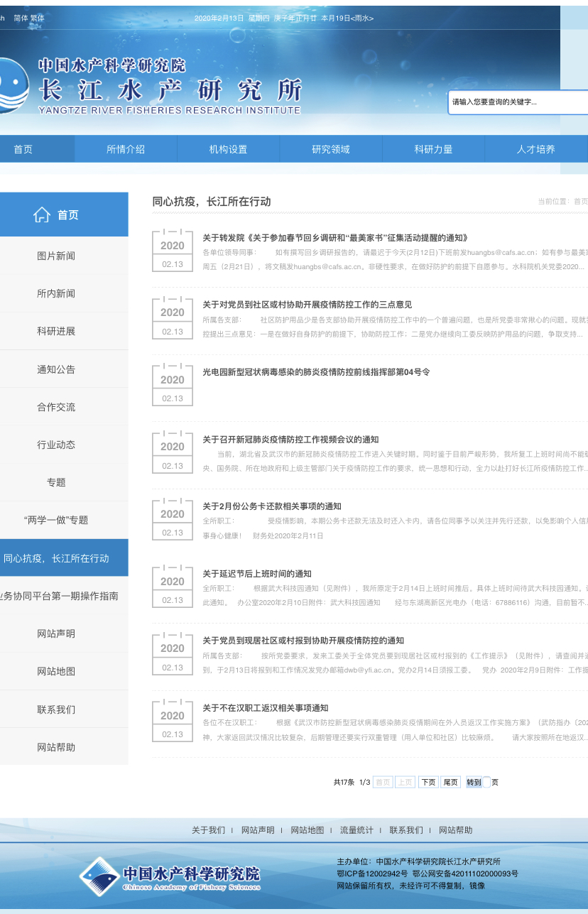Open 网站帮助 in the sidebar
The height and width of the screenshot is (914, 588).
pos(64,747)
